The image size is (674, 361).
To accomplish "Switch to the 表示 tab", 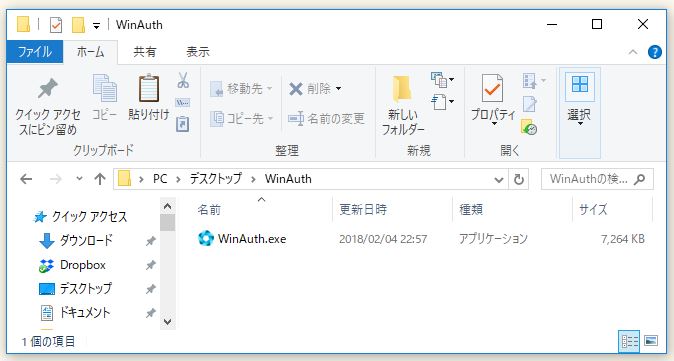I will point(198,52).
